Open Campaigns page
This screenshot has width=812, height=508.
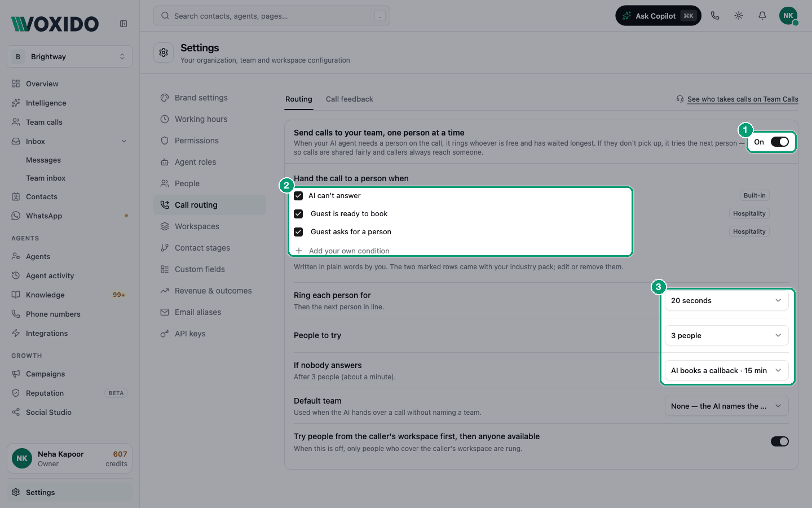click(x=69, y=374)
